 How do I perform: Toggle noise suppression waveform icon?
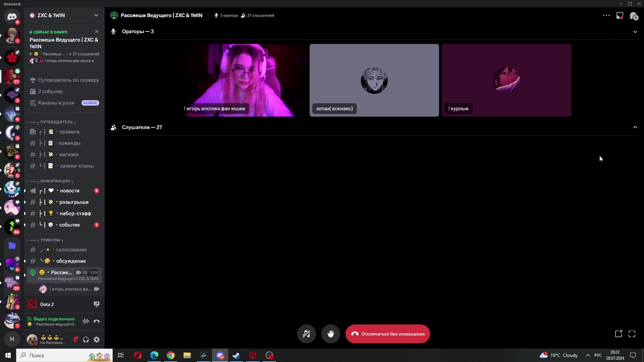[86, 321]
